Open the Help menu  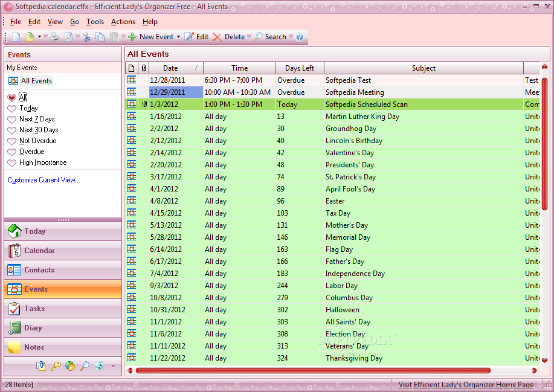pyautogui.click(x=150, y=22)
